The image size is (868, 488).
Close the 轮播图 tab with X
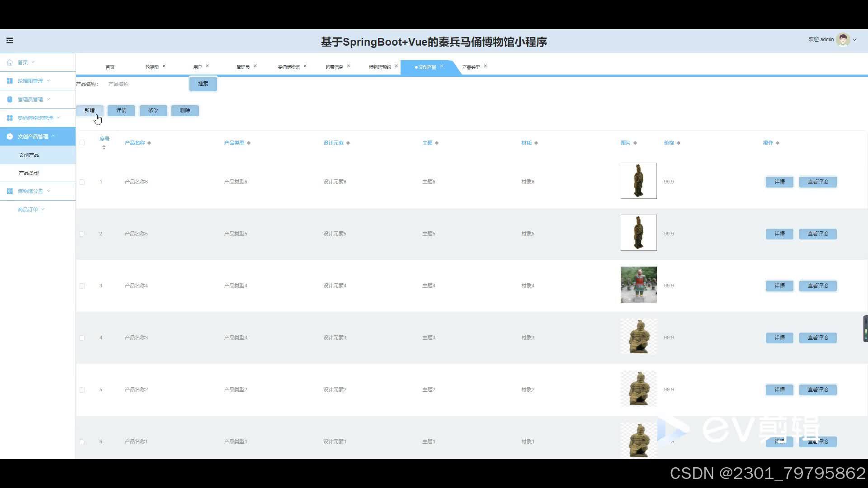tap(164, 66)
